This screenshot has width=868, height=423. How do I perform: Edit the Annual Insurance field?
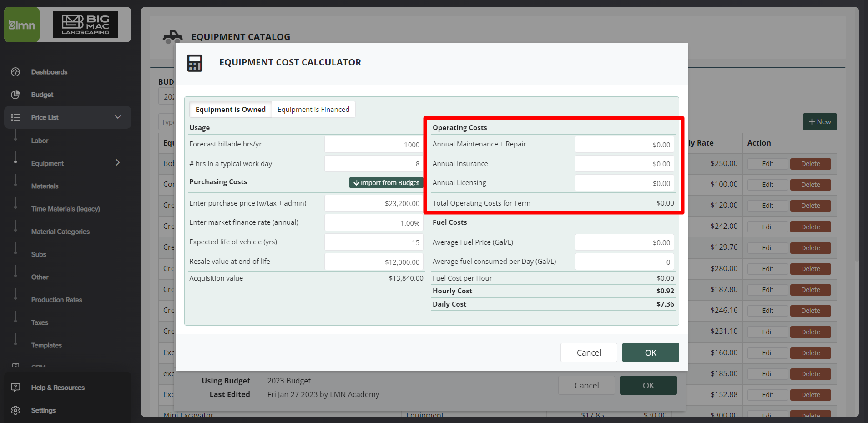click(x=625, y=164)
